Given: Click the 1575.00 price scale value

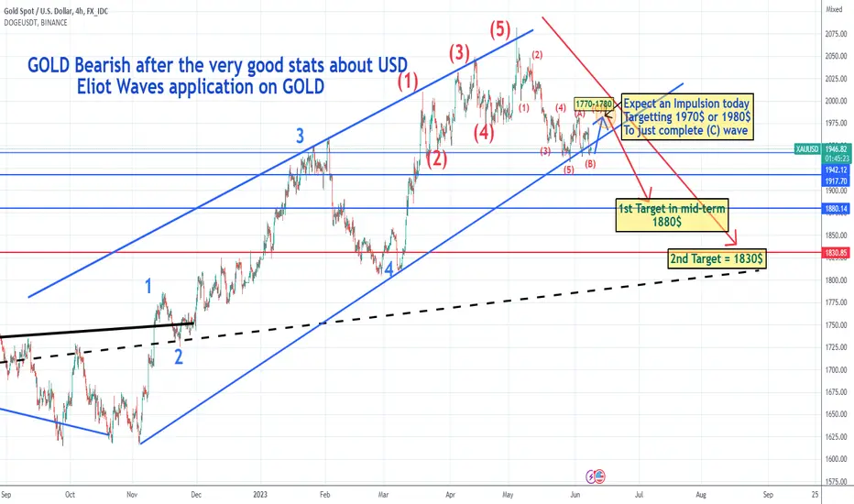Looking at the screenshot, I should click(x=836, y=482).
